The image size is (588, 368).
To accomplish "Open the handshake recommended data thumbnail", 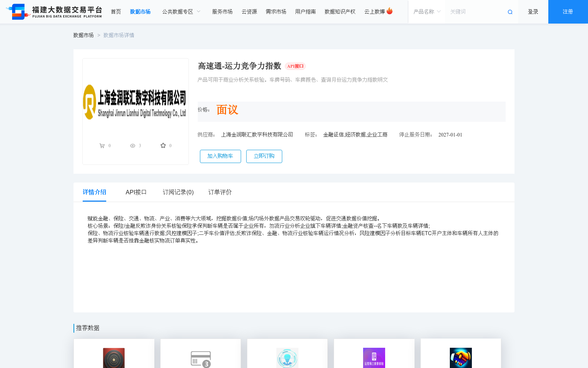I will pos(461,358).
